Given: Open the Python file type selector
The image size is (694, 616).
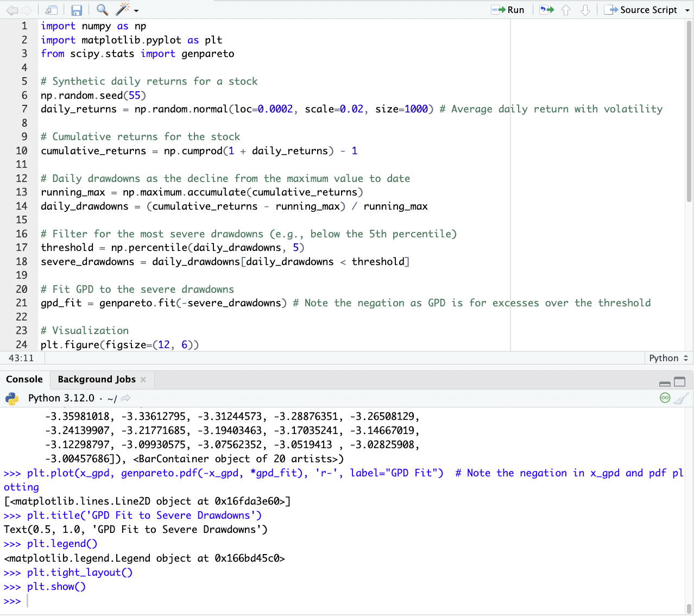Looking at the screenshot, I should click(668, 358).
